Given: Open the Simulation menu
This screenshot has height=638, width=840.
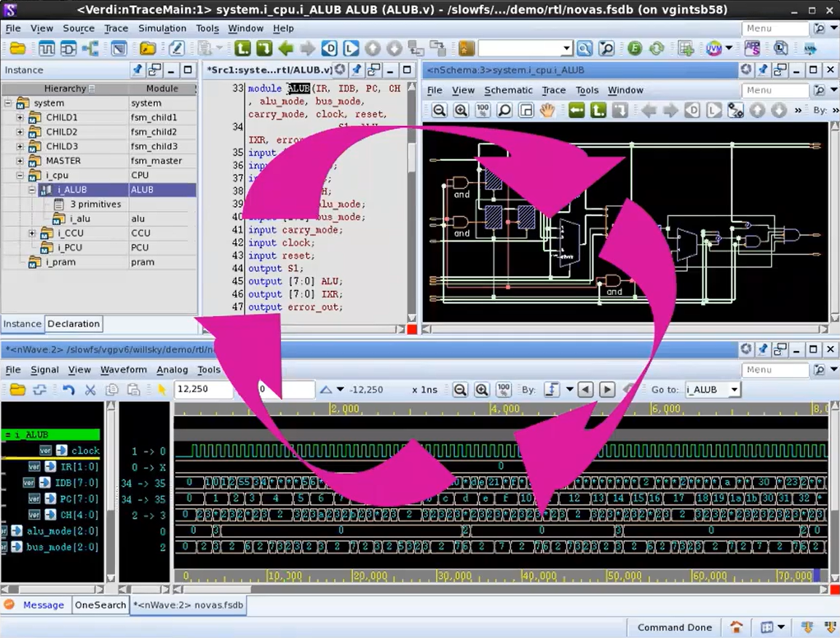Looking at the screenshot, I should click(162, 28).
